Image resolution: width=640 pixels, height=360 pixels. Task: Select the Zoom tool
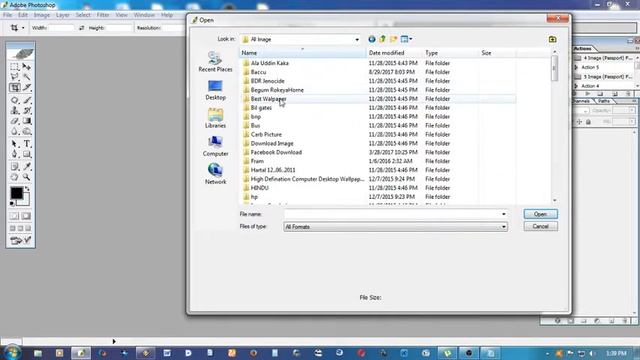(27, 177)
